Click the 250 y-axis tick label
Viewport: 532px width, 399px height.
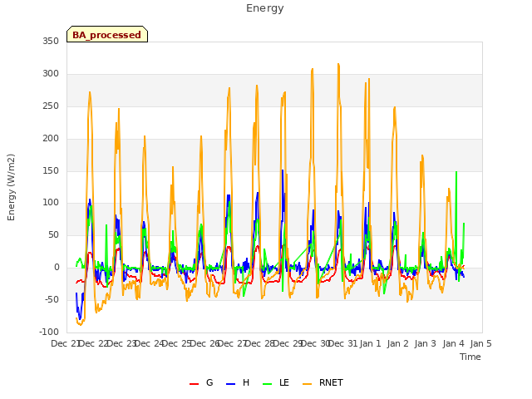click(51, 106)
